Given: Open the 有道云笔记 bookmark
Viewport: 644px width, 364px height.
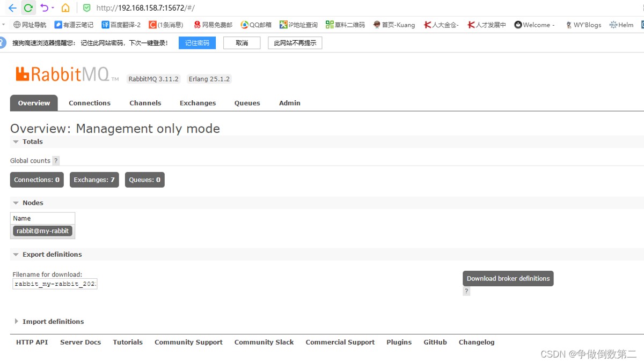Looking at the screenshot, I should tap(74, 25).
